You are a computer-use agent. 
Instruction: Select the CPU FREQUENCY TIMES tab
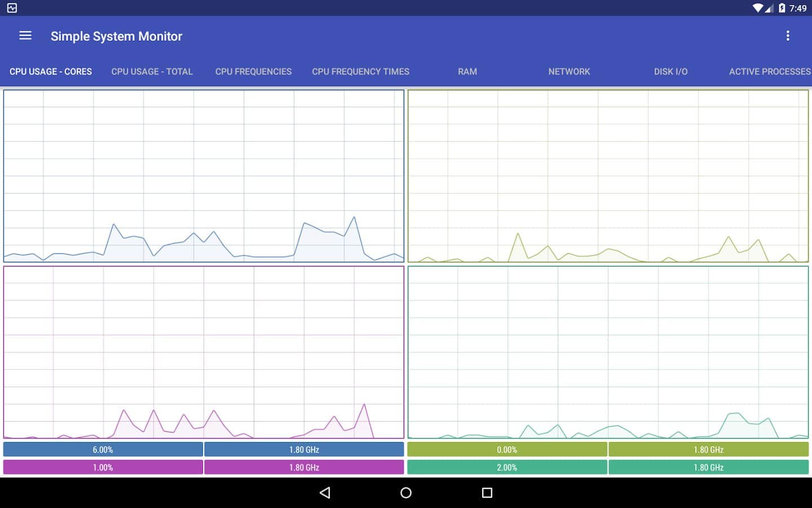pyautogui.click(x=360, y=72)
